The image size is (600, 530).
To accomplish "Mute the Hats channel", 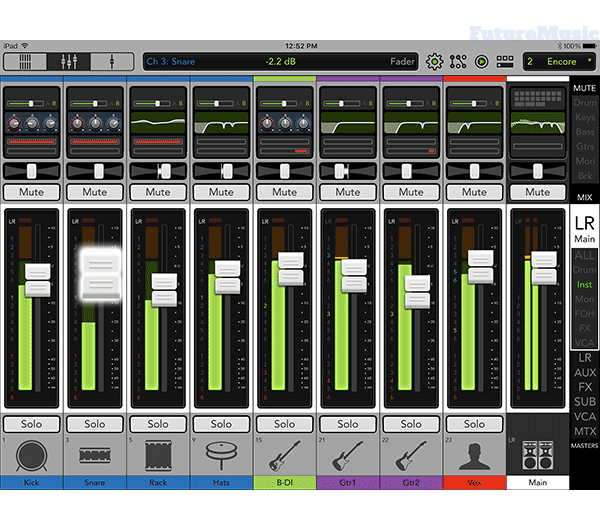I will coord(221,192).
